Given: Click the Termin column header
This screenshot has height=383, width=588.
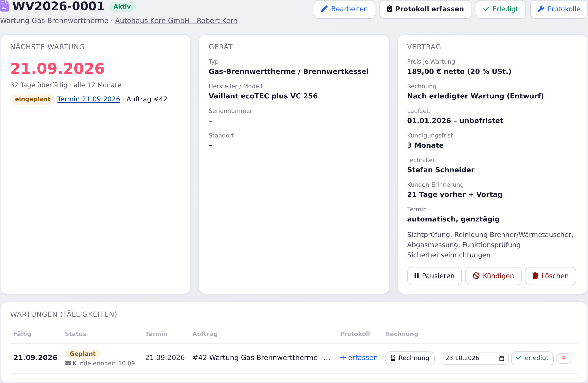Looking at the screenshot, I should [156, 334].
